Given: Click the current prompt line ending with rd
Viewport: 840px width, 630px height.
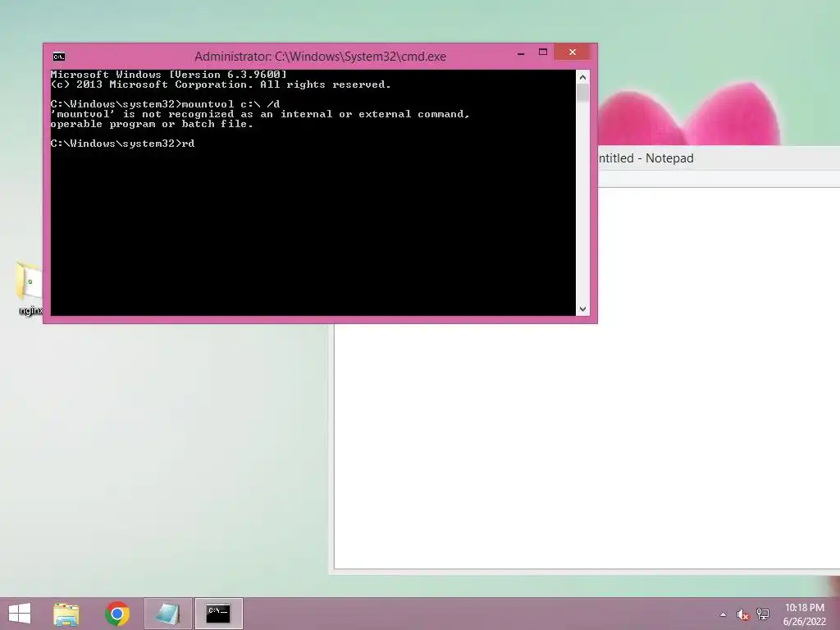Looking at the screenshot, I should [122, 144].
